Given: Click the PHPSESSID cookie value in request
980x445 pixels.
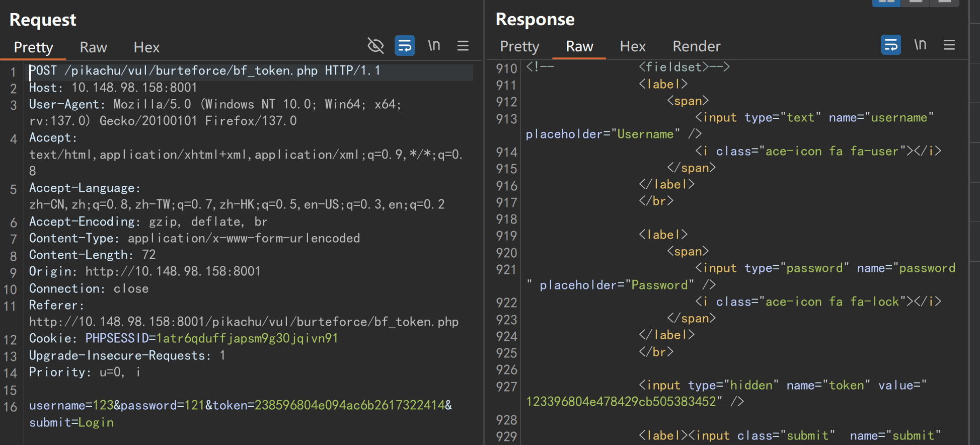Looking at the screenshot, I should pyautogui.click(x=247, y=338).
